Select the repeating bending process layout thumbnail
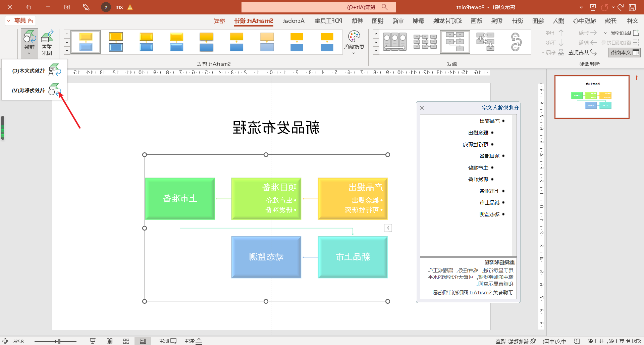Image resolution: width=644 pixels, height=345 pixels. tap(455, 42)
